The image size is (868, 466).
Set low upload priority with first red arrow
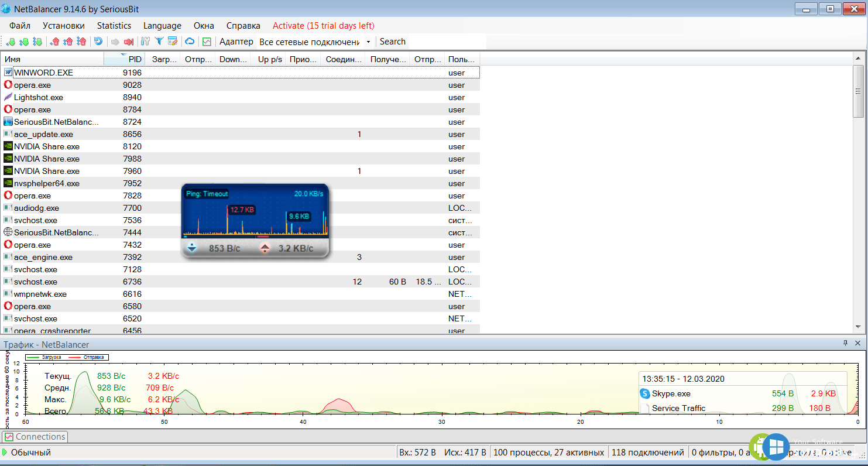(x=55, y=42)
